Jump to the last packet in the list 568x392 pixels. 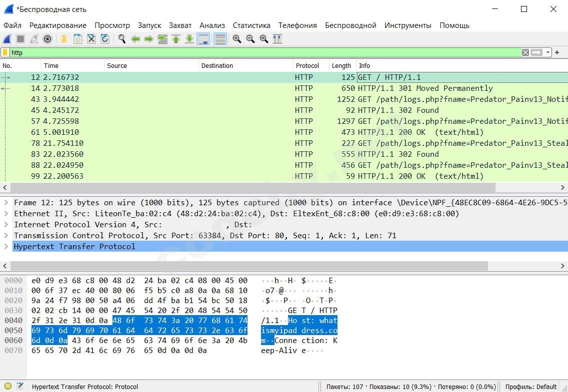(x=189, y=39)
